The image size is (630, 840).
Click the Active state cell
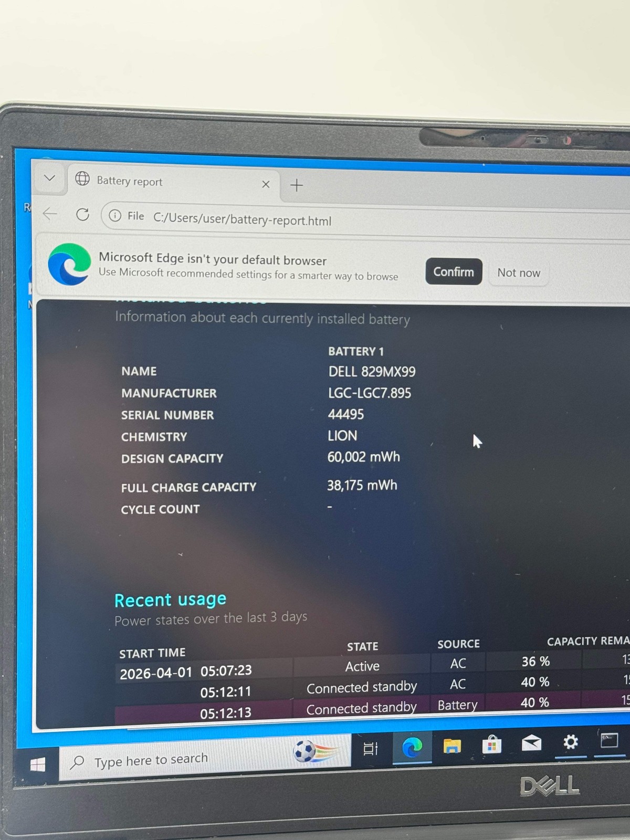coord(362,666)
